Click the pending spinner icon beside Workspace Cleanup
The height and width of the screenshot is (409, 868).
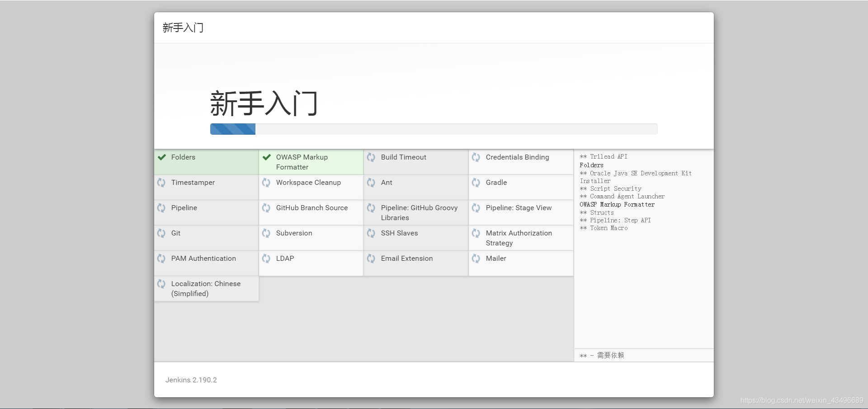[x=266, y=183]
